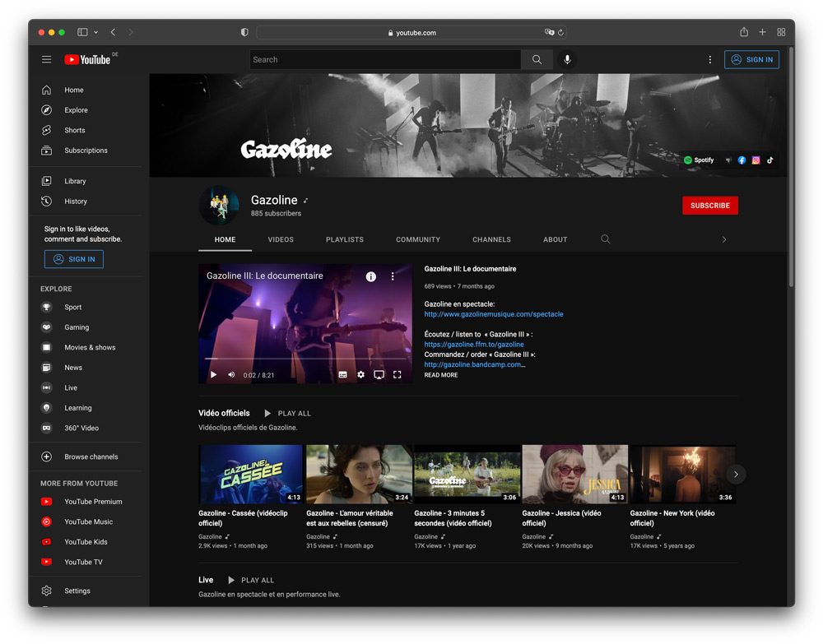Open video player settings gear

360,375
